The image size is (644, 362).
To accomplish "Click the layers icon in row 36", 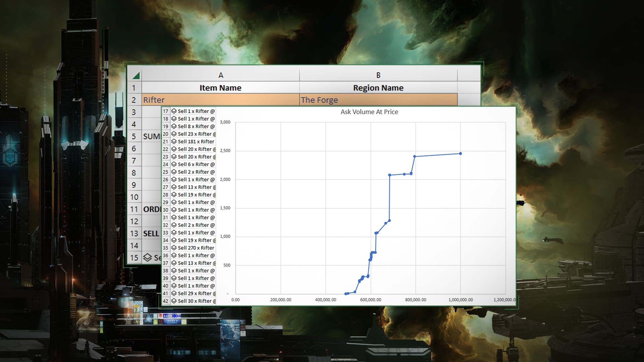I will 174,255.
